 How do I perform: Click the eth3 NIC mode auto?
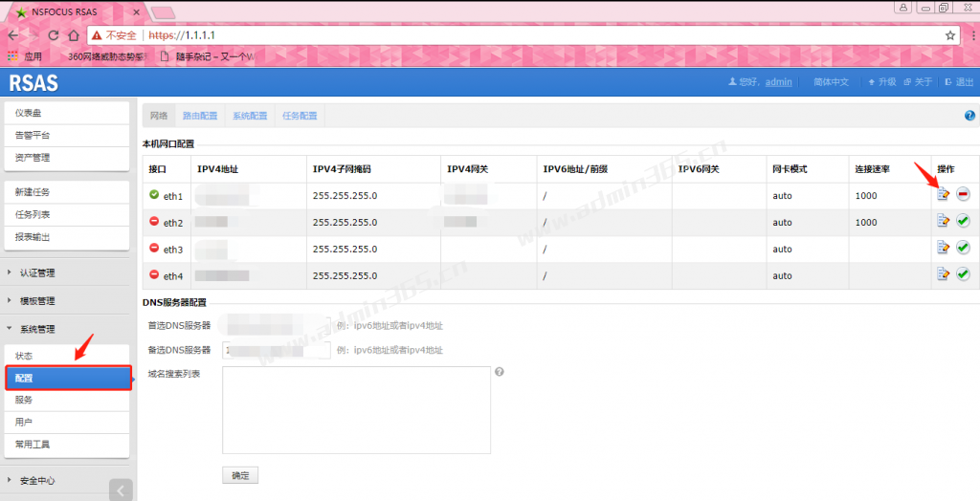coord(782,249)
